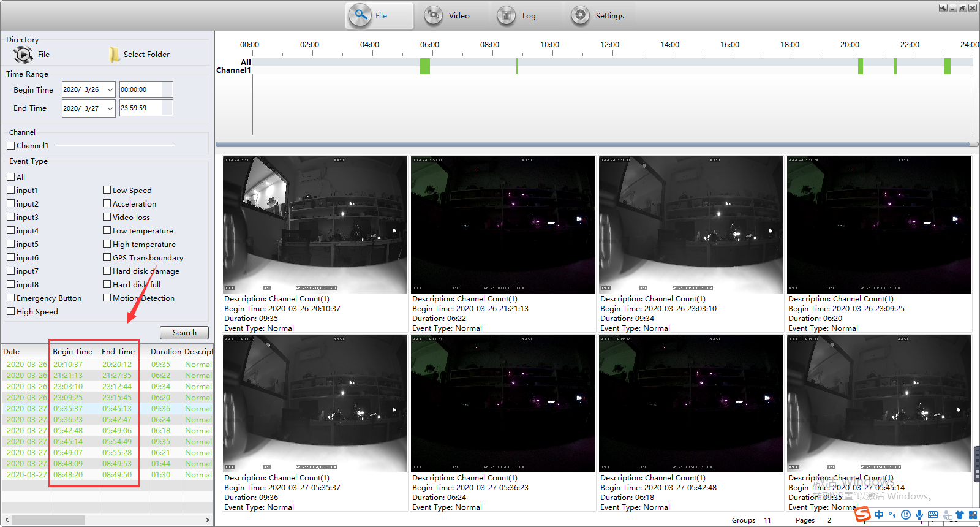Click the Duration column header
Image resolution: width=980 pixels, height=527 pixels.
click(x=165, y=352)
